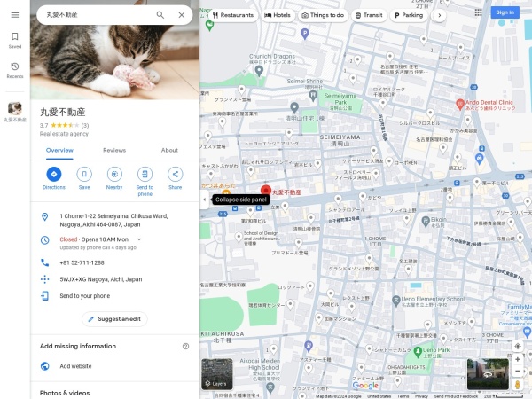
Task: Click the Sign in button
Action: click(x=505, y=12)
